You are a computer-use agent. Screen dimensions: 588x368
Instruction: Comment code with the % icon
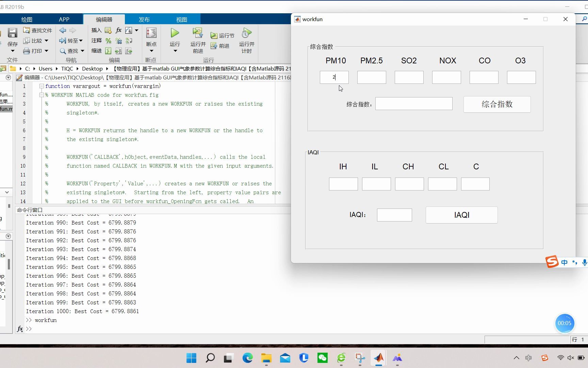108,41
